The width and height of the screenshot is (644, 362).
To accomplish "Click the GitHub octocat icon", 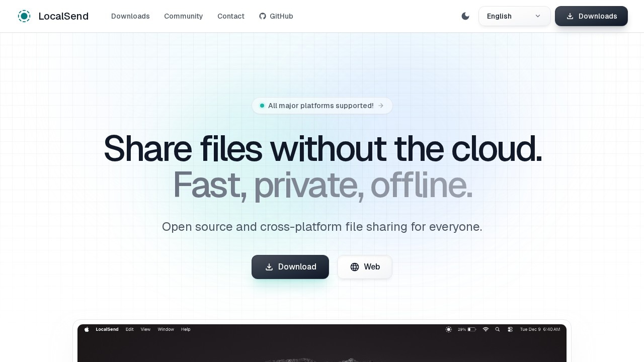I will (263, 16).
